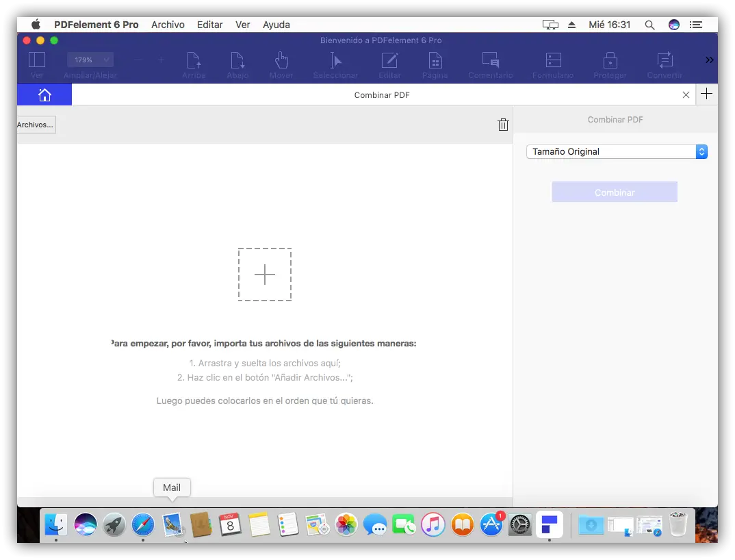The width and height of the screenshot is (735, 560).
Task: Click the Arriba page up icon
Action: point(194,60)
